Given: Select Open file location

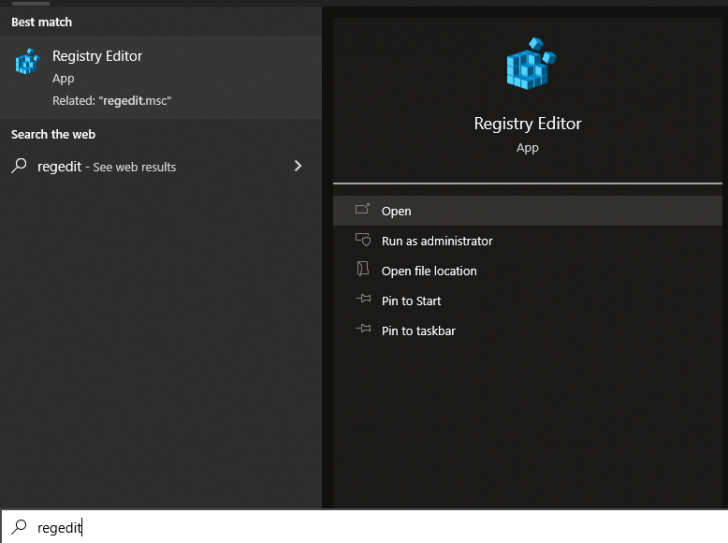Looking at the screenshot, I should tap(527, 271).
